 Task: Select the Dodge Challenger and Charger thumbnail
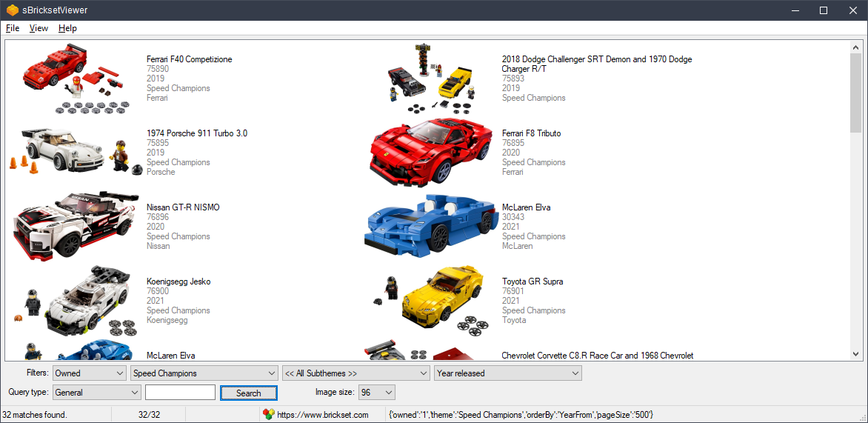click(x=431, y=79)
